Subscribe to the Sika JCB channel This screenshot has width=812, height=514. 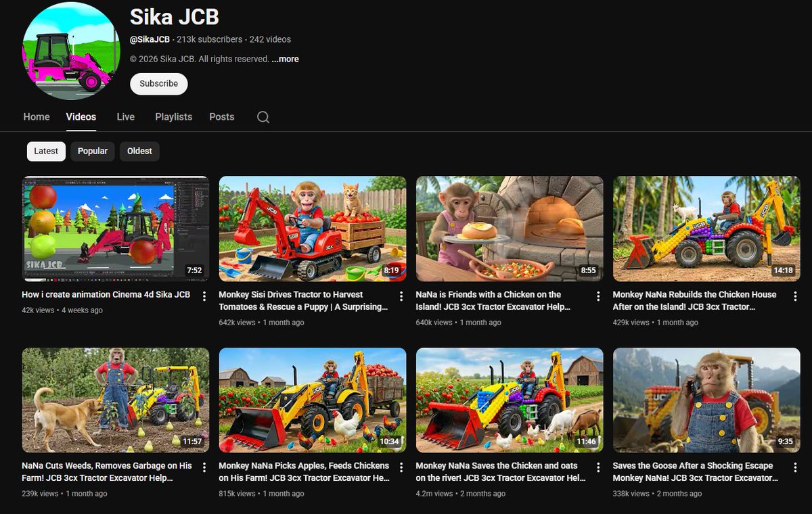coord(159,84)
